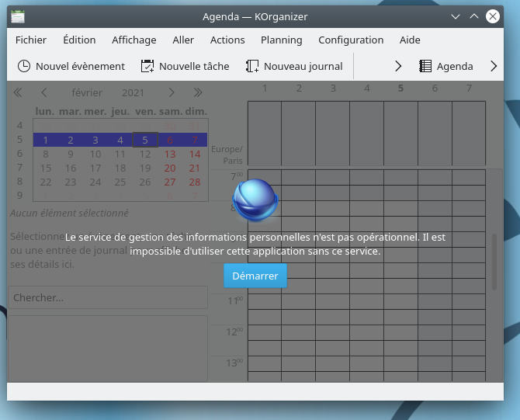Image resolution: width=520 pixels, height=420 pixels.
Task: Open the Aide menu
Action: point(410,40)
